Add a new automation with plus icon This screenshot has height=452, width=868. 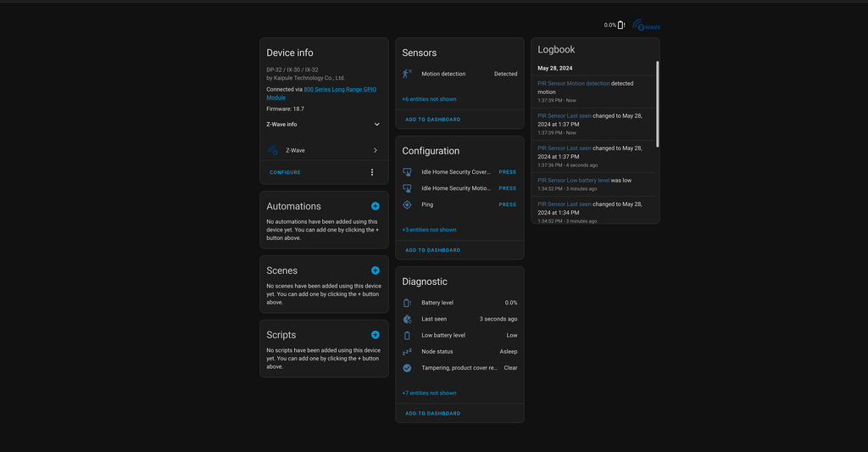[376, 206]
